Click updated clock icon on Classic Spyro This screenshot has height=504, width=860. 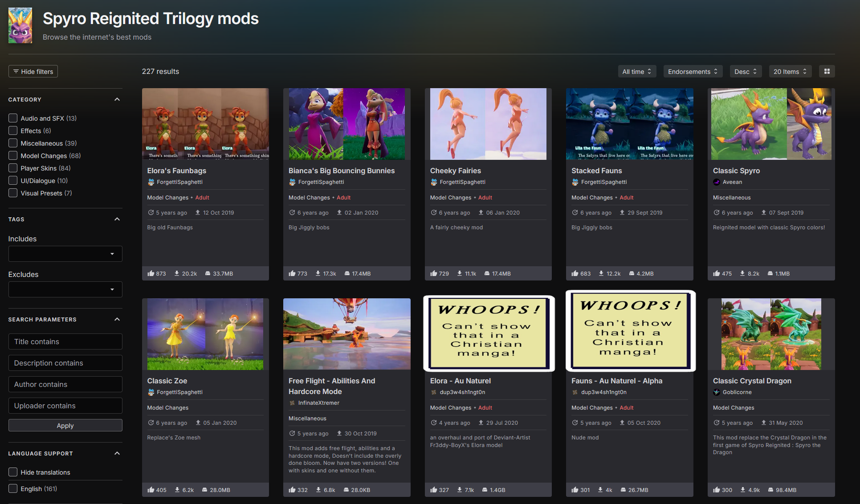coord(717,212)
